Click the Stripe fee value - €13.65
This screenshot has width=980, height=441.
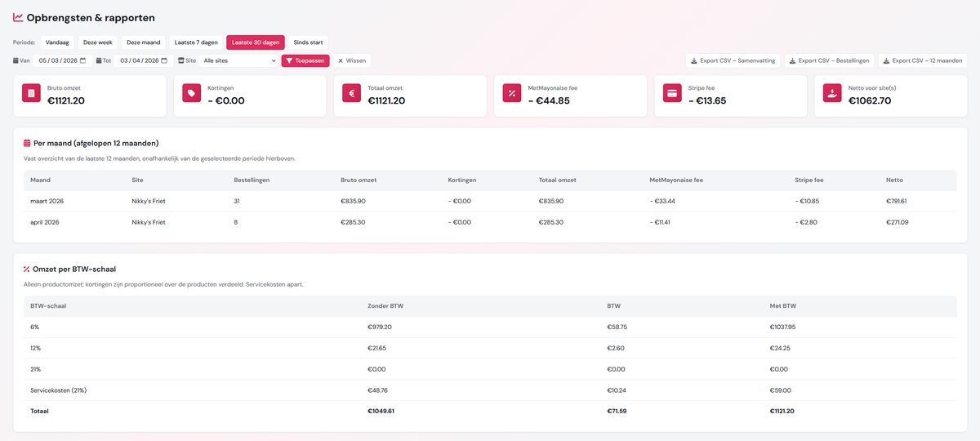[707, 100]
